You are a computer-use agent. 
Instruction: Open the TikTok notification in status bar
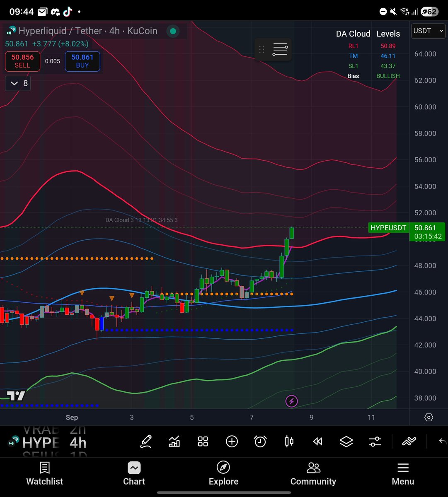tap(68, 12)
